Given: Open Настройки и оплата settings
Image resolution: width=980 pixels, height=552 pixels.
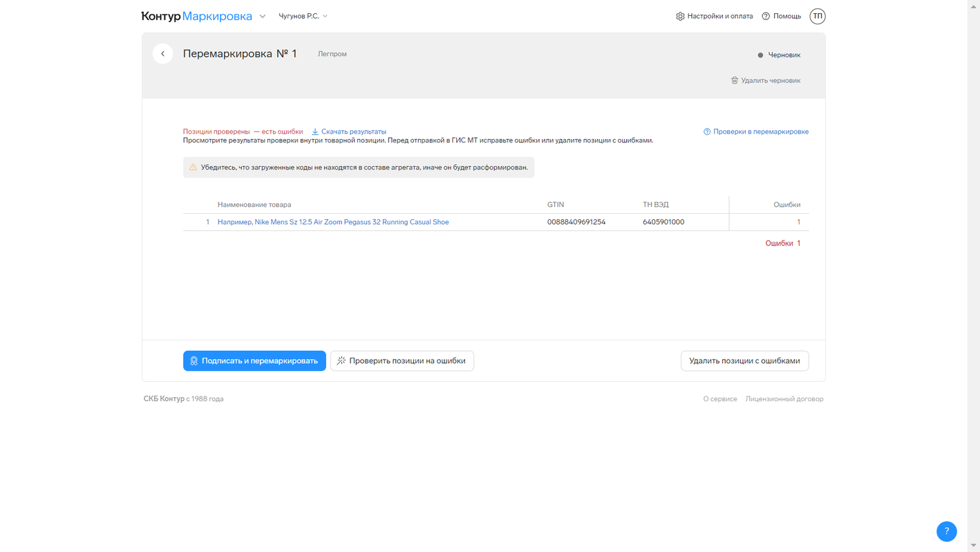Looking at the screenshot, I should coord(714,16).
